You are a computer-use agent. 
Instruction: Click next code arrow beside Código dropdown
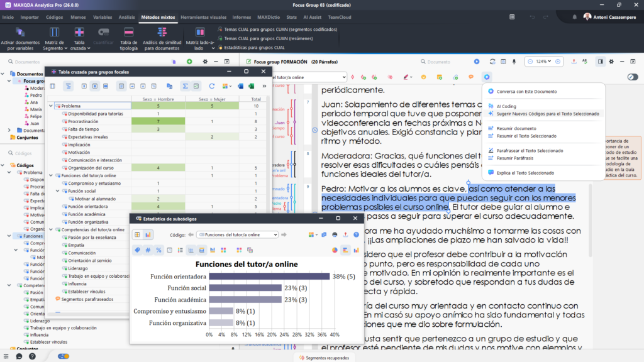284,235
